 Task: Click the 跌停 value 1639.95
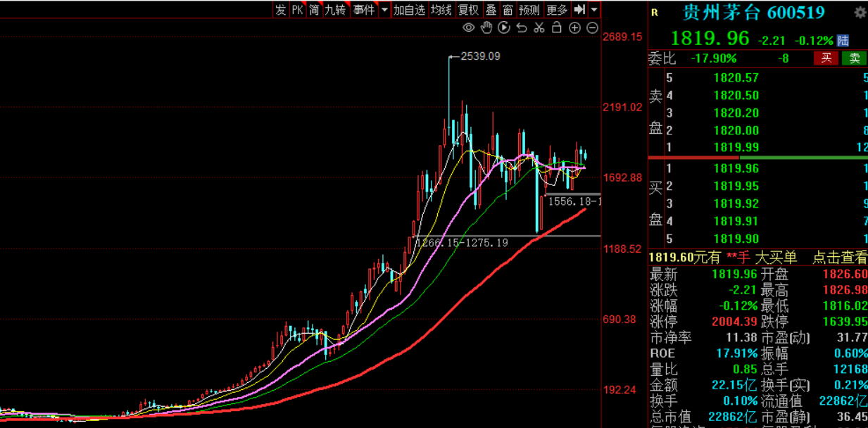(x=844, y=322)
